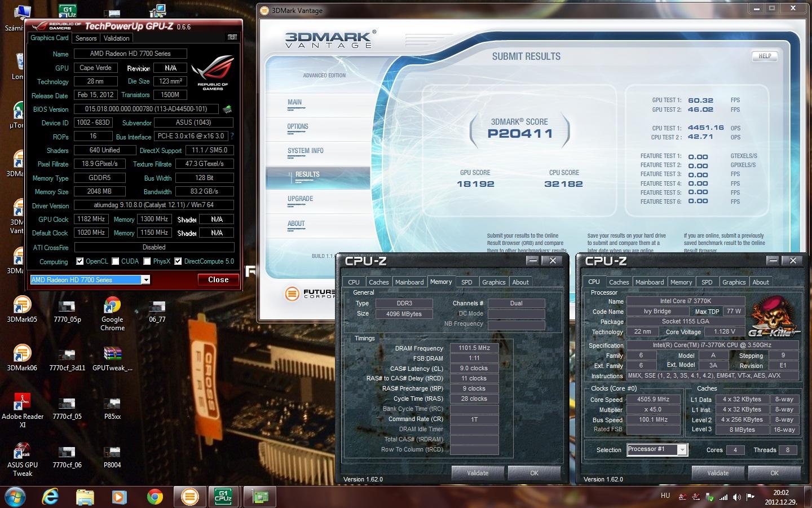Image resolution: width=812 pixels, height=508 pixels.
Task: Click the GPU-Z Name field AMD Radeon HD 7700 Series
Action: coord(130,54)
